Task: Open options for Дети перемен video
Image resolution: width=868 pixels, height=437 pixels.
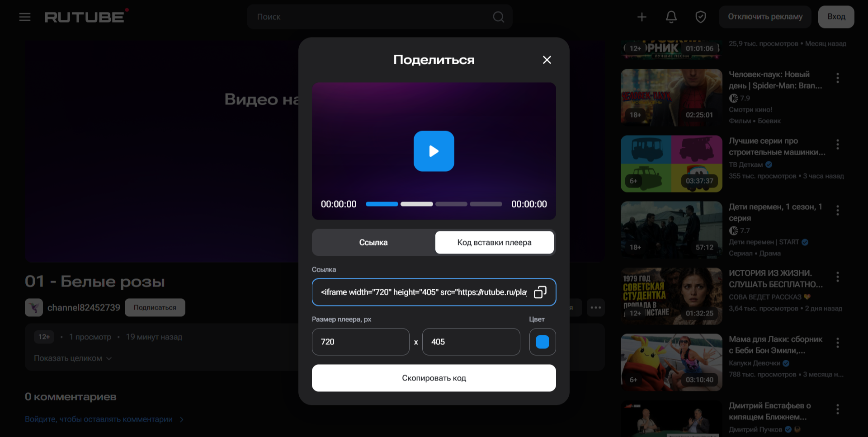Action: (838, 210)
